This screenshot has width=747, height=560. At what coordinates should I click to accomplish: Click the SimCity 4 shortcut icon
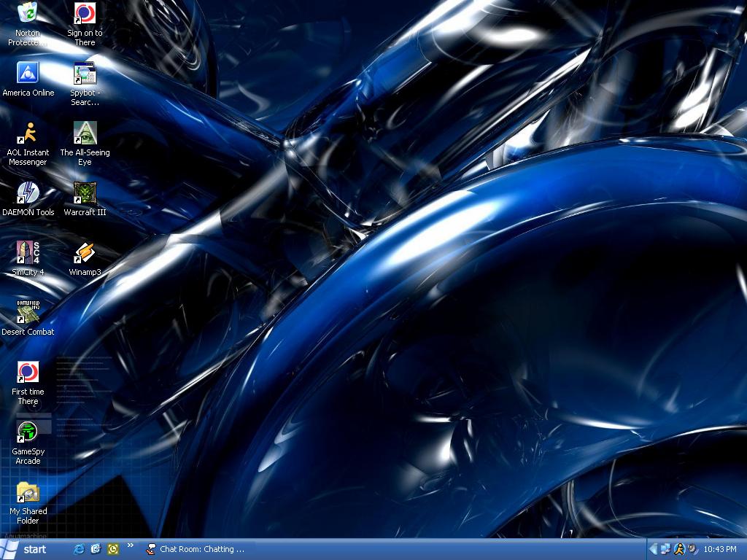point(28,252)
